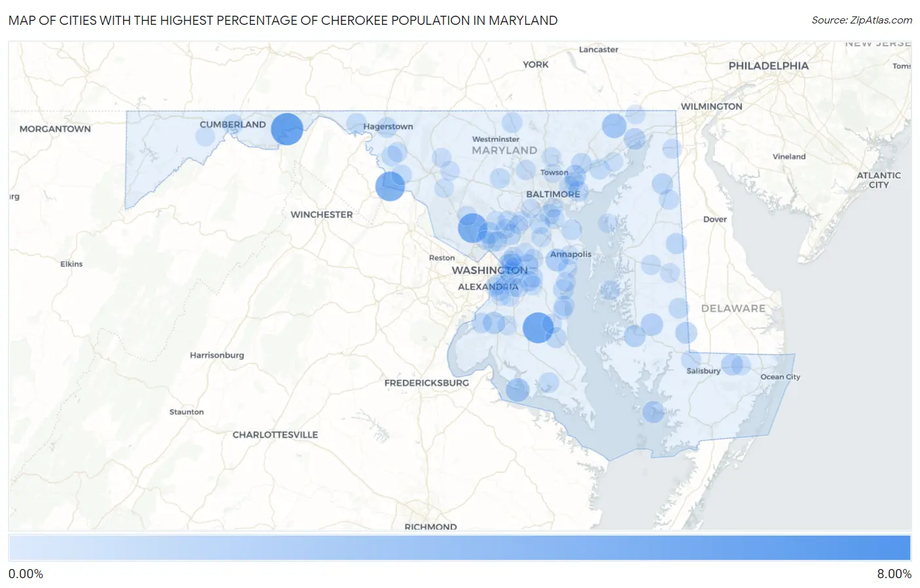Click the York city label
The width and height of the screenshot is (920, 588).
pos(535,64)
